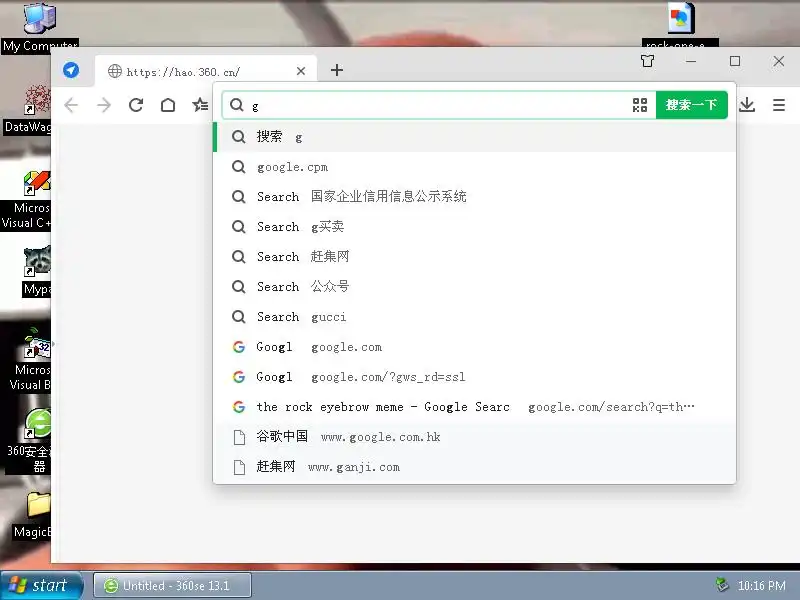Choose the Search 公众号 suggestion
Image resolution: width=800 pixels, height=600 pixels.
[x=474, y=287]
